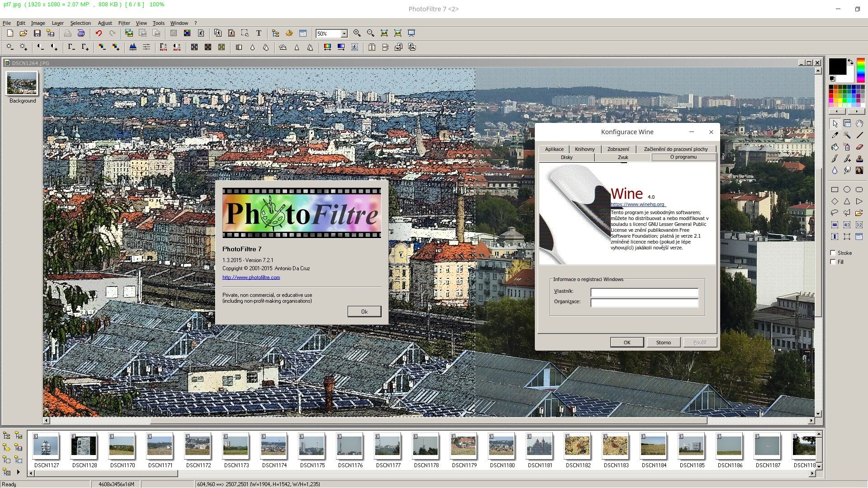This screenshot has height=488, width=868.
Task: Open the 50% zoom dropdown
Action: click(344, 33)
